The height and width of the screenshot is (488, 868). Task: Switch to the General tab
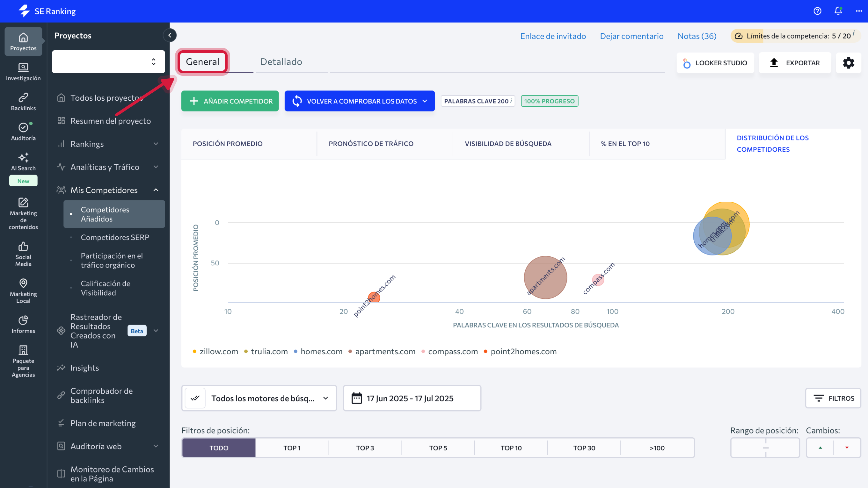pos(202,61)
